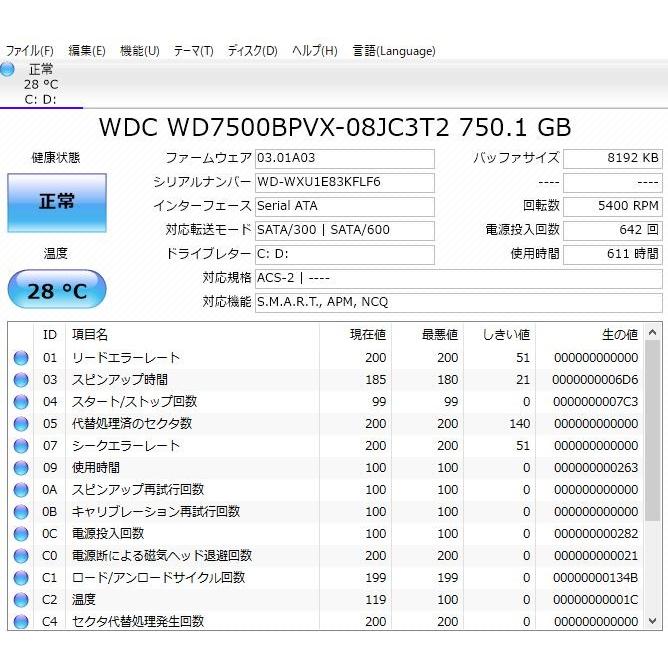Click the status icon for ID 04 row
668x668 pixels.
(21, 402)
